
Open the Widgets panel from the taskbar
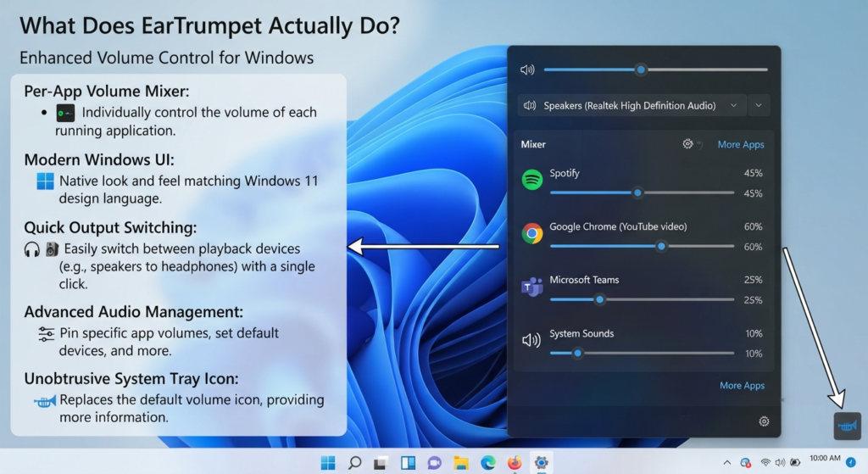(x=408, y=462)
